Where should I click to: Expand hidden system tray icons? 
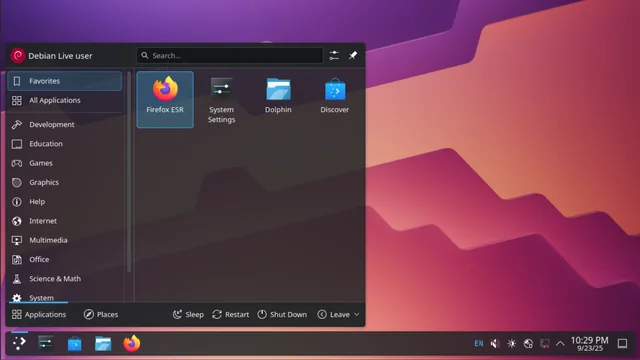560,344
